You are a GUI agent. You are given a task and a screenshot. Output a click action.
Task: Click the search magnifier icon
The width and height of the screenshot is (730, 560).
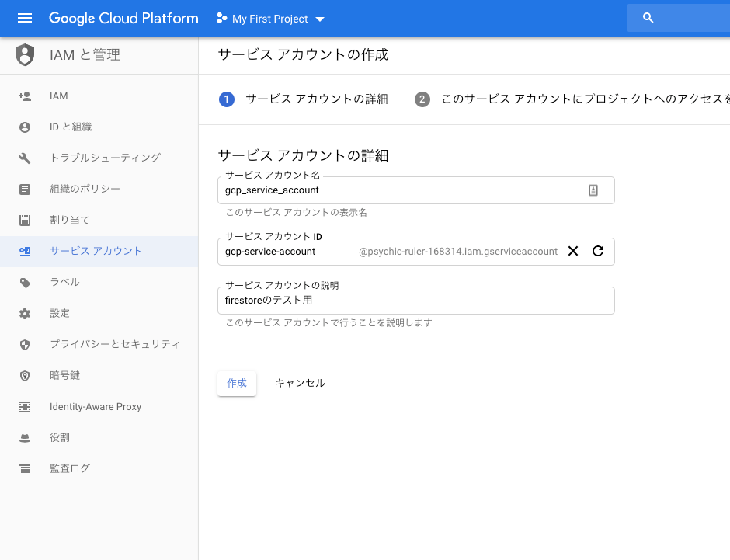click(648, 18)
